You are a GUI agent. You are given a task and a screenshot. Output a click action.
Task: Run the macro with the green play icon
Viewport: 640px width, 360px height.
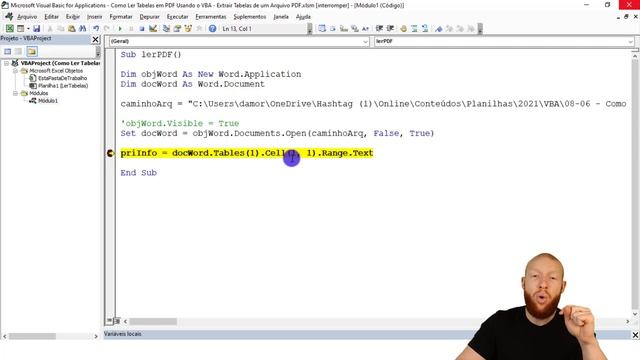pos(120,29)
